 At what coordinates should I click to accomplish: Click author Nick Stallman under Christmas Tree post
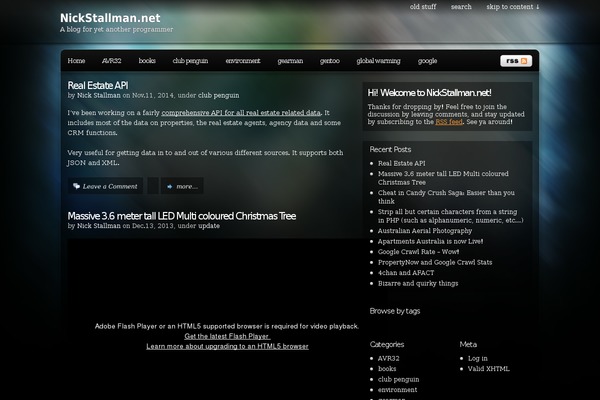click(x=99, y=226)
